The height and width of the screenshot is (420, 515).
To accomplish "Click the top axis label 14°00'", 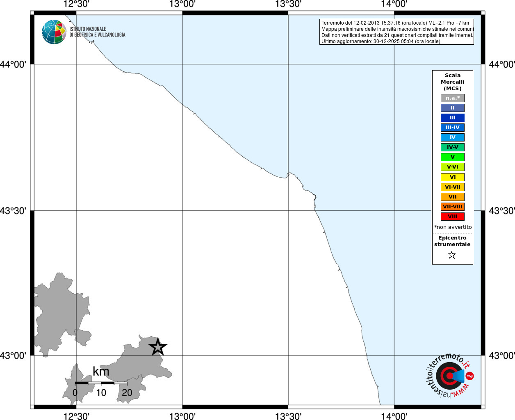I will [394, 5].
